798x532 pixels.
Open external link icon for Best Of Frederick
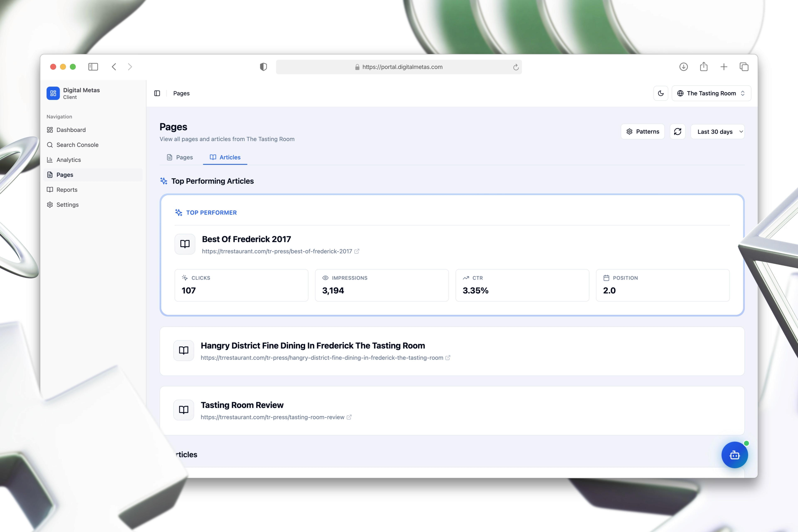[357, 251]
